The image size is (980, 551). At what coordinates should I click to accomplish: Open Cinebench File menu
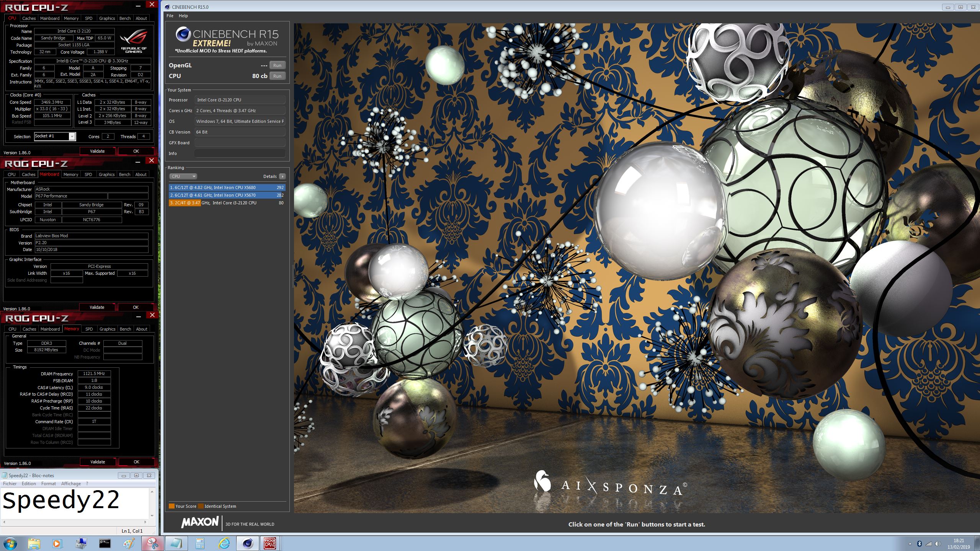170,16
